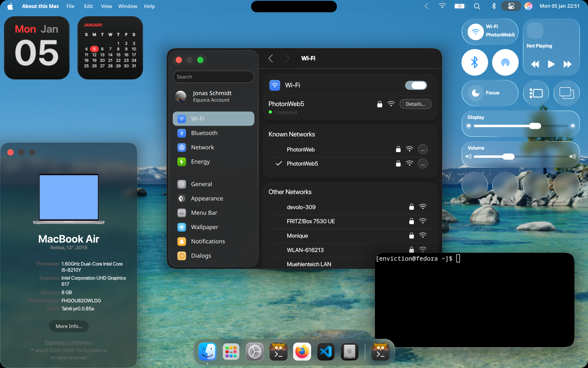Open the app launcher grid icon
The image size is (588, 368).
(x=231, y=351)
